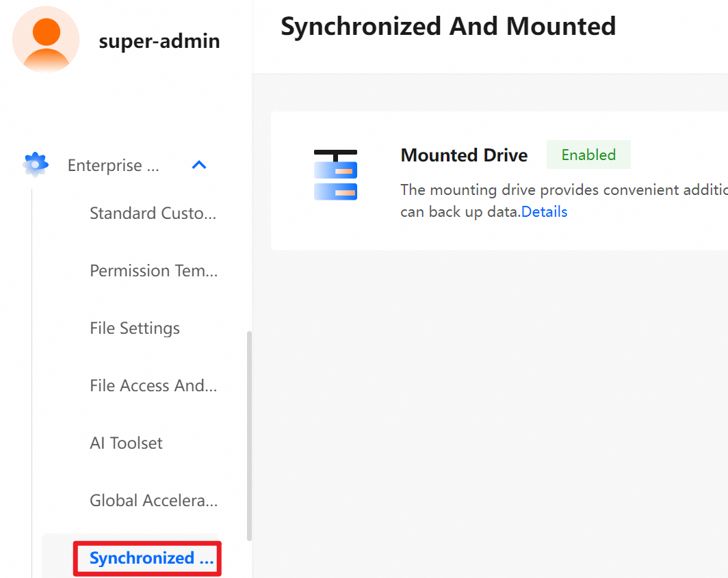Click the Mounted Drive server icon
This screenshot has width=728, height=578.
335,175
